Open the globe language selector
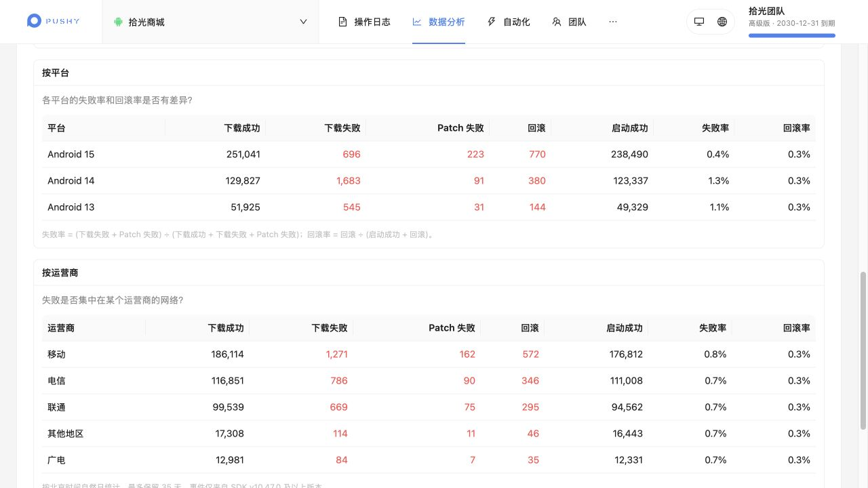Image resolution: width=868 pixels, height=488 pixels. point(722,22)
